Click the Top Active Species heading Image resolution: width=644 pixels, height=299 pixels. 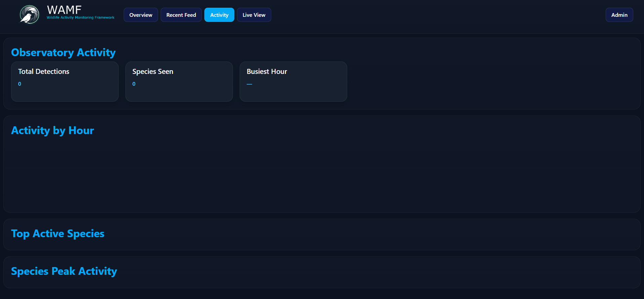58,233
